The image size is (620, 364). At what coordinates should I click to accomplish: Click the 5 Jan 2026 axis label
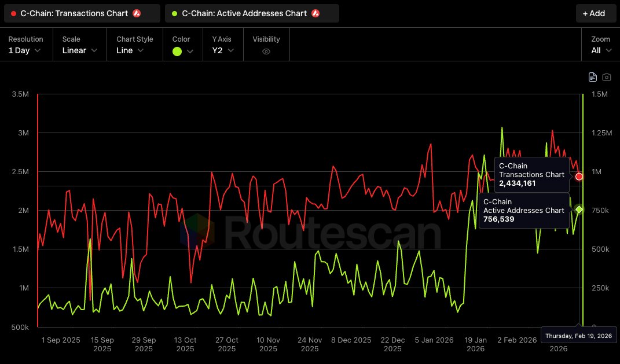point(434,340)
